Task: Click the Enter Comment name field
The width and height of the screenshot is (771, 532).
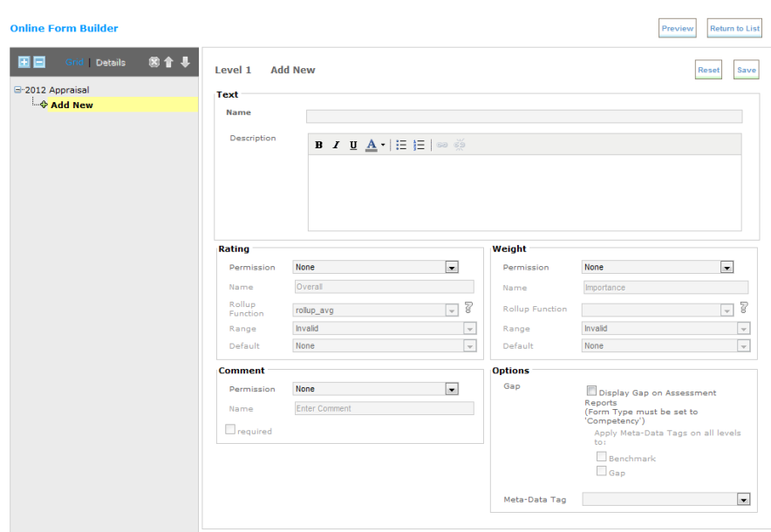Action: tap(385, 408)
